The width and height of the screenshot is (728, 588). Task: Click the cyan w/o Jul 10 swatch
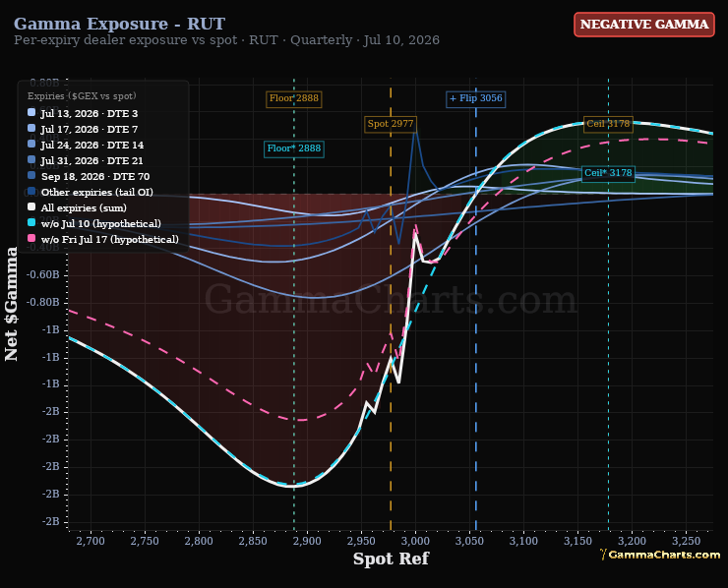tap(31, 223)
